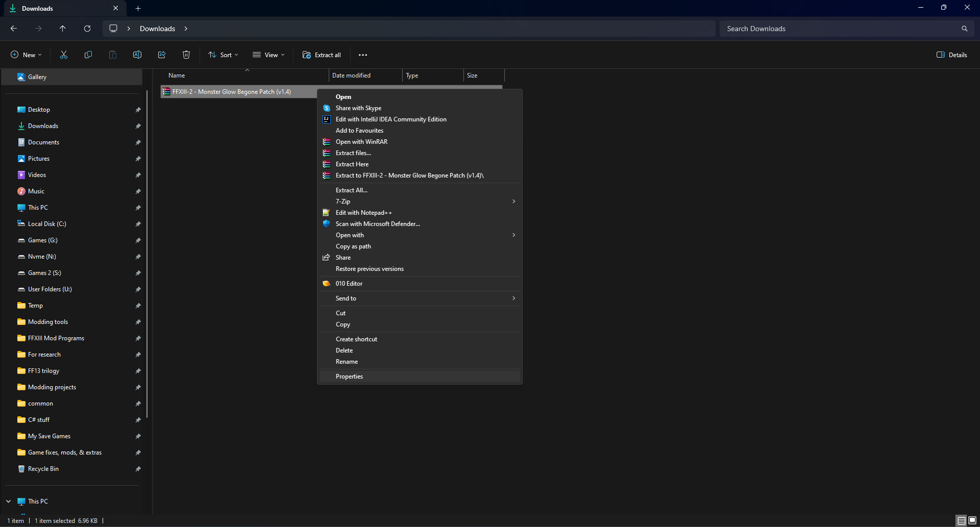Click the Extract all toolbar button

coord(322,55)
